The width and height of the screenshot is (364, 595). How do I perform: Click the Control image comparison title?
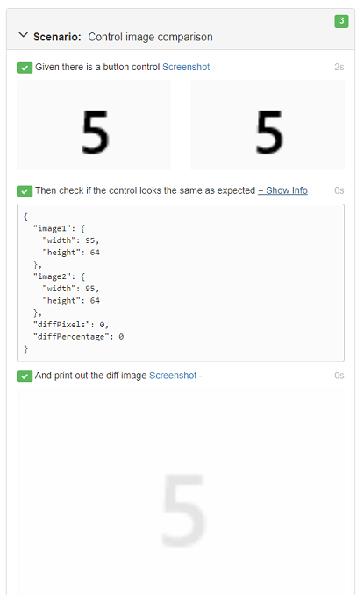point(151,37)
